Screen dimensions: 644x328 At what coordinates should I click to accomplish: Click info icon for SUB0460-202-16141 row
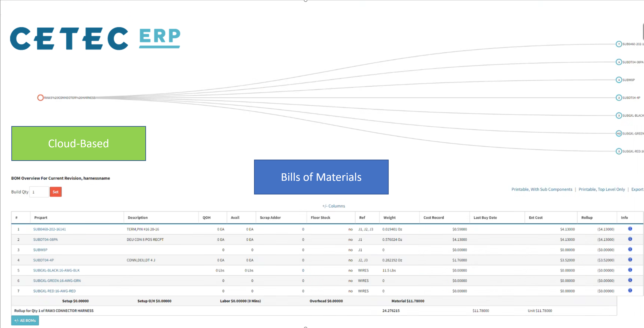tap(630, 229)
